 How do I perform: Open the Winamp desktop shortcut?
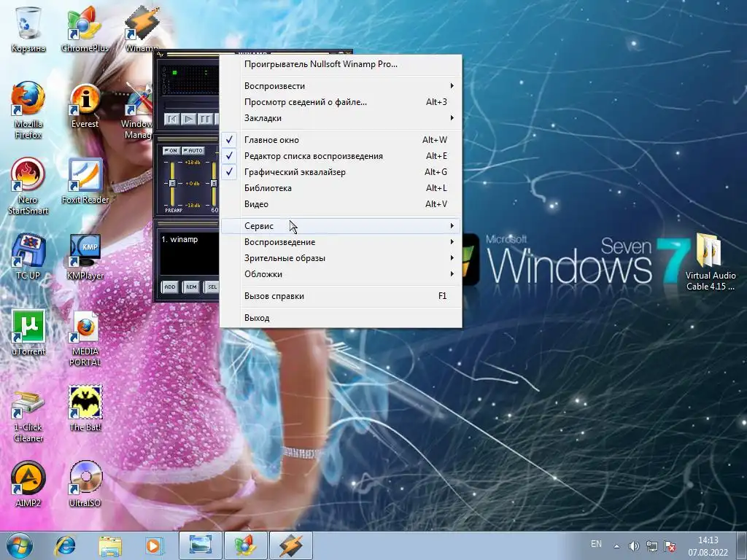point(142,28)
